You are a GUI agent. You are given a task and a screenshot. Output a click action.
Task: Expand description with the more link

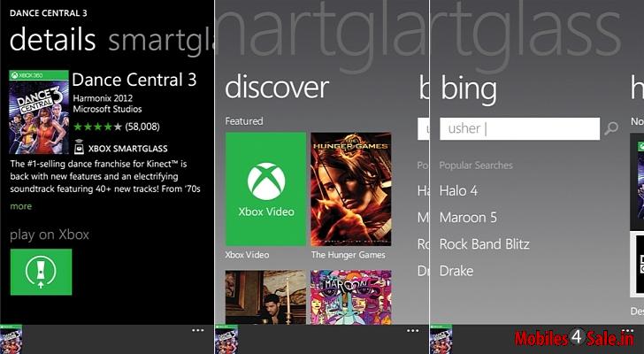[21, 206]
